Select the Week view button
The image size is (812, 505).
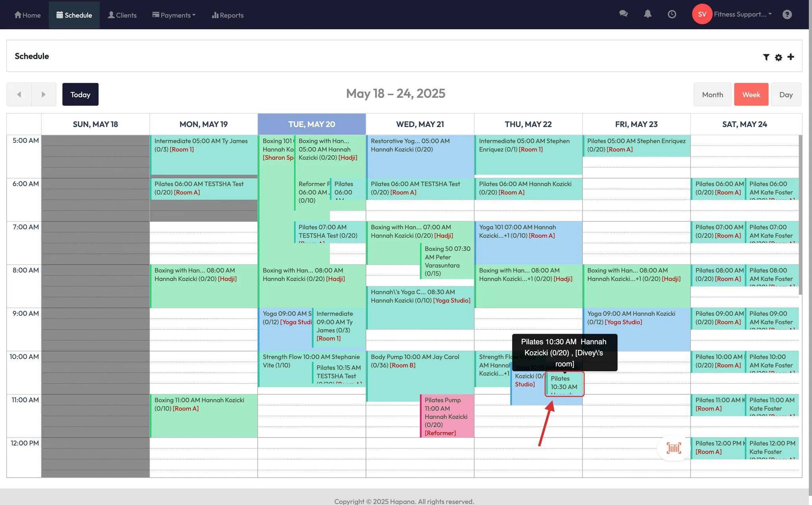(751, 94)
